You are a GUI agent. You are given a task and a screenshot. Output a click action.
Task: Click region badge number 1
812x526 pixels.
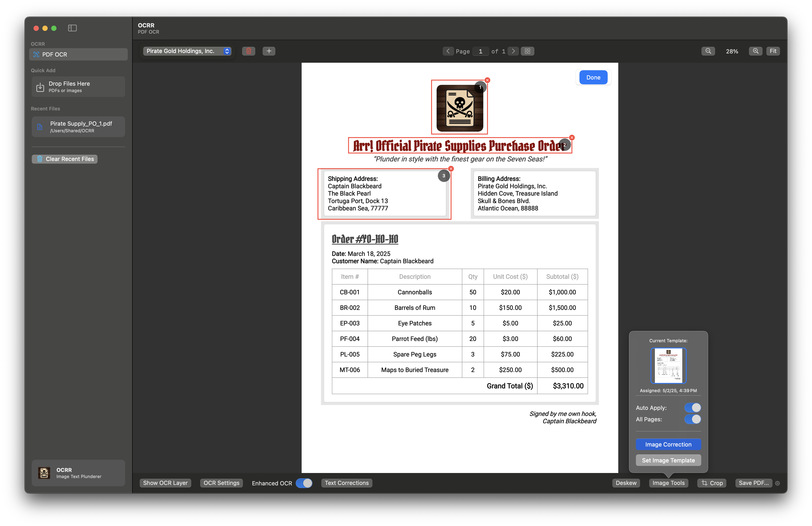(x=480, y=87)
